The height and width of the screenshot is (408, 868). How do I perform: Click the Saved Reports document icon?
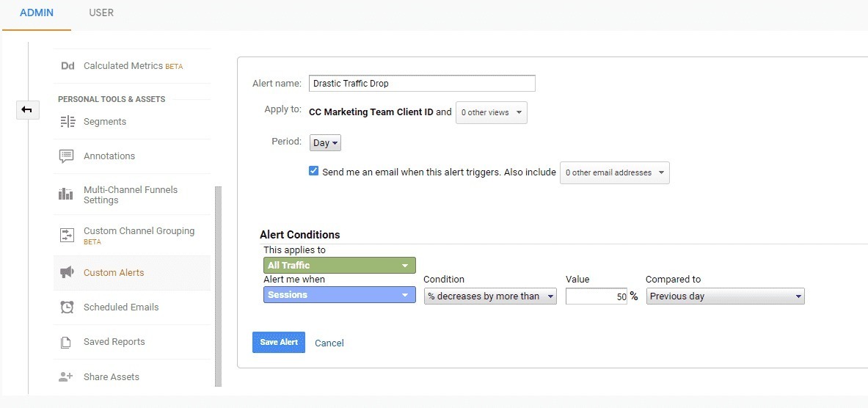tap(66, 342)
